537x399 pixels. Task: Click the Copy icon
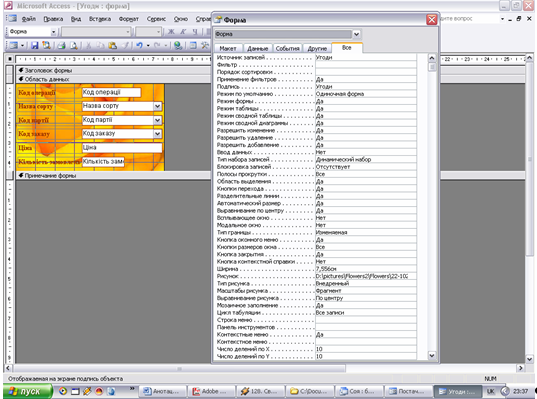(100, 45)
